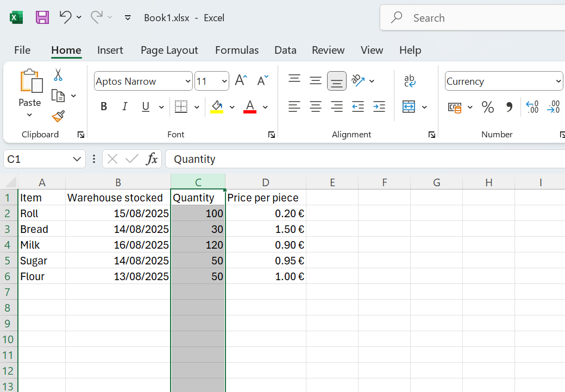Click the Save icon in title bar
The image size is (565, 392).
pyautogui.click(x=42, y=17)
